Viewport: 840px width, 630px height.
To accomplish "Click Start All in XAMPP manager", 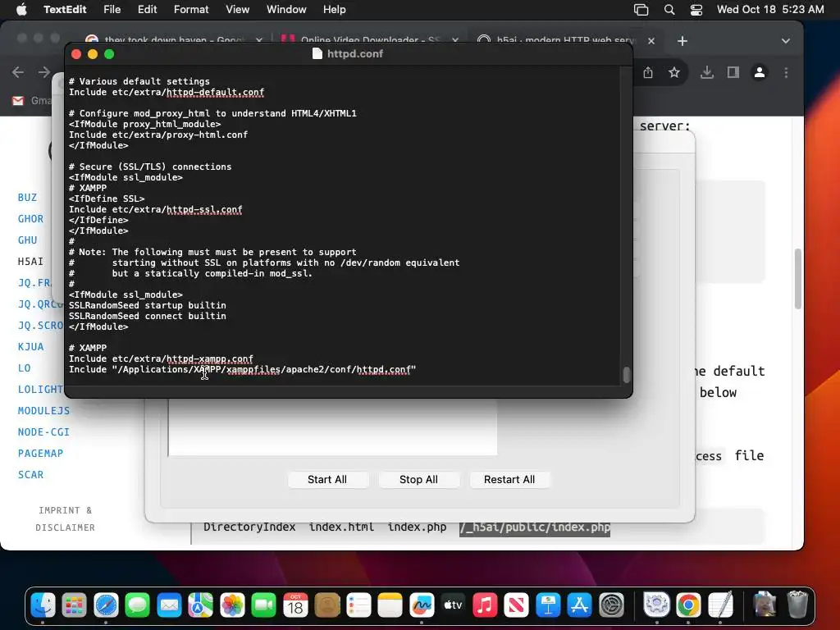I will pyautogui.click(x=327, y=479).
